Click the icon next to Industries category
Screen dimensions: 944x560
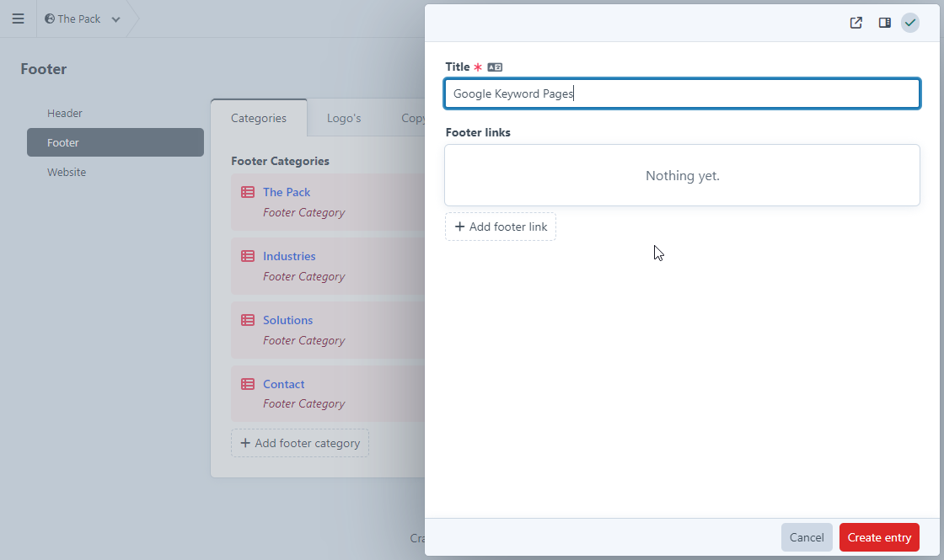pos(248,256)
